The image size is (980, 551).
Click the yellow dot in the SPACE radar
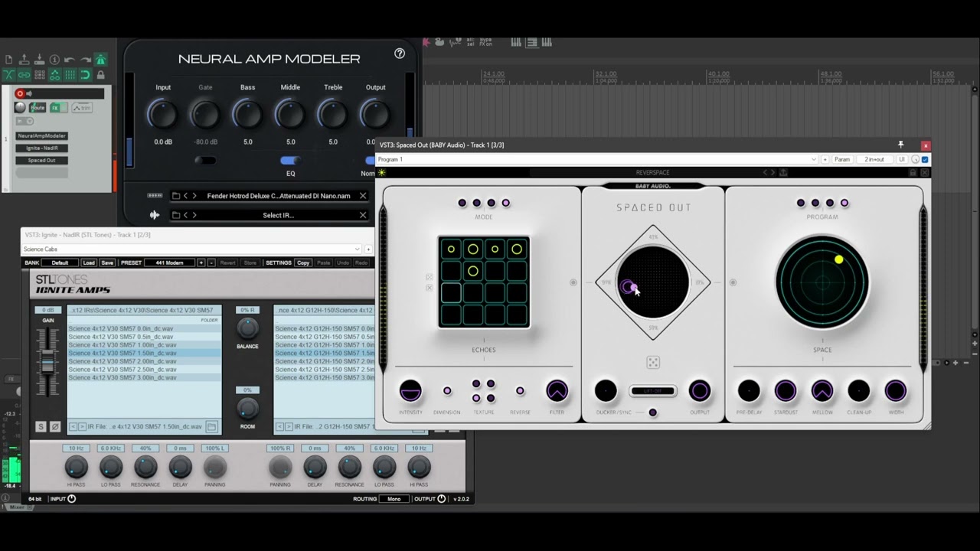[x=839, y=260]
